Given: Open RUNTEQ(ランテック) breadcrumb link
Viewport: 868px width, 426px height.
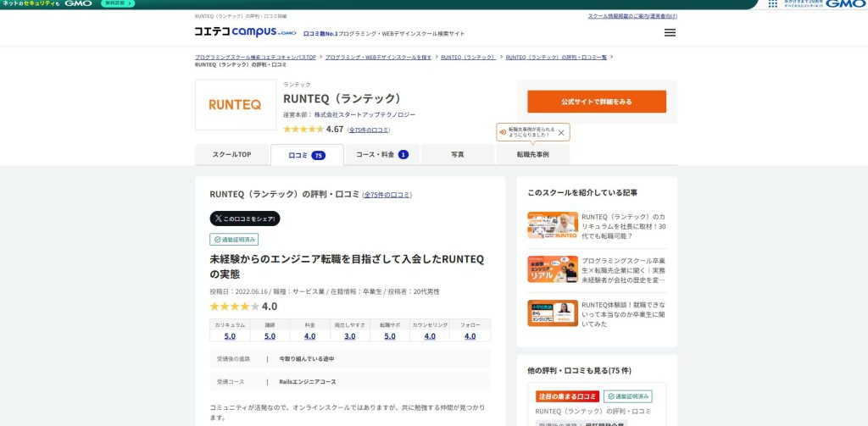Looking at the screenshot, I should [468, 57].
